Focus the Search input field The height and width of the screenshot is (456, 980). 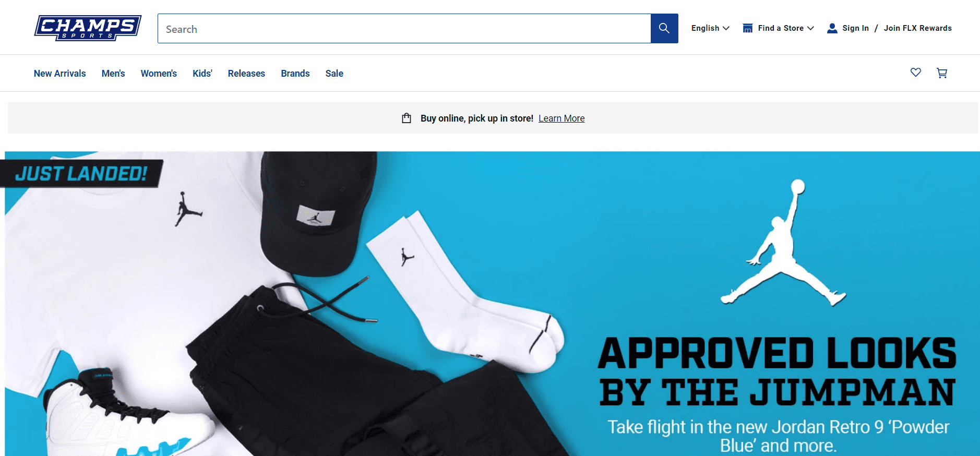pos(404,29)
